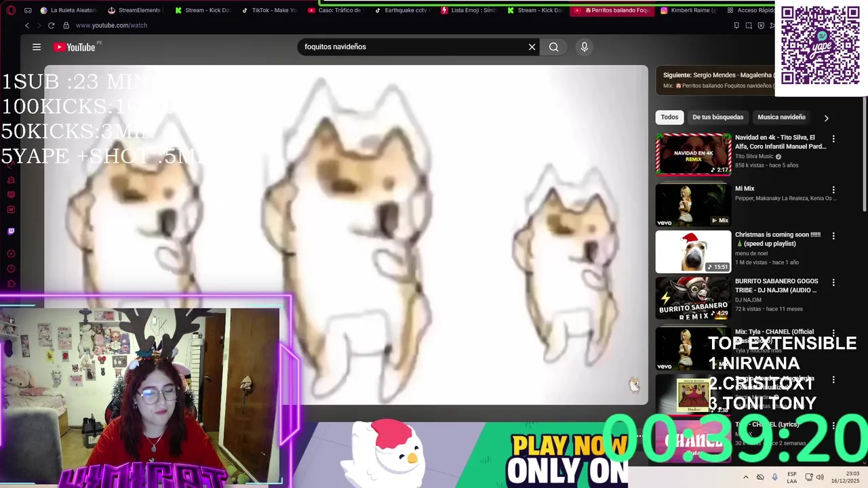This screenshot has width=868, height=488.
Task: Run search with the magnifier button
Action: coord(554,47)
